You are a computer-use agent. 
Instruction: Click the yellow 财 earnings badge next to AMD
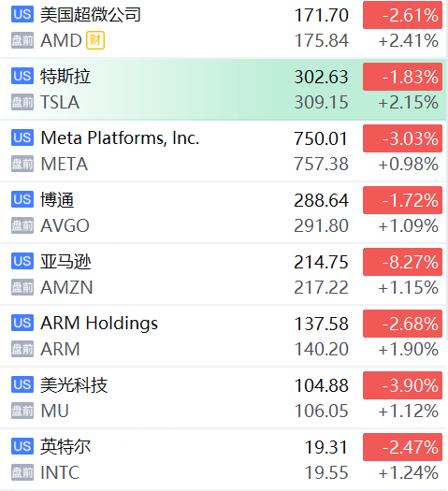click(95, 40)
